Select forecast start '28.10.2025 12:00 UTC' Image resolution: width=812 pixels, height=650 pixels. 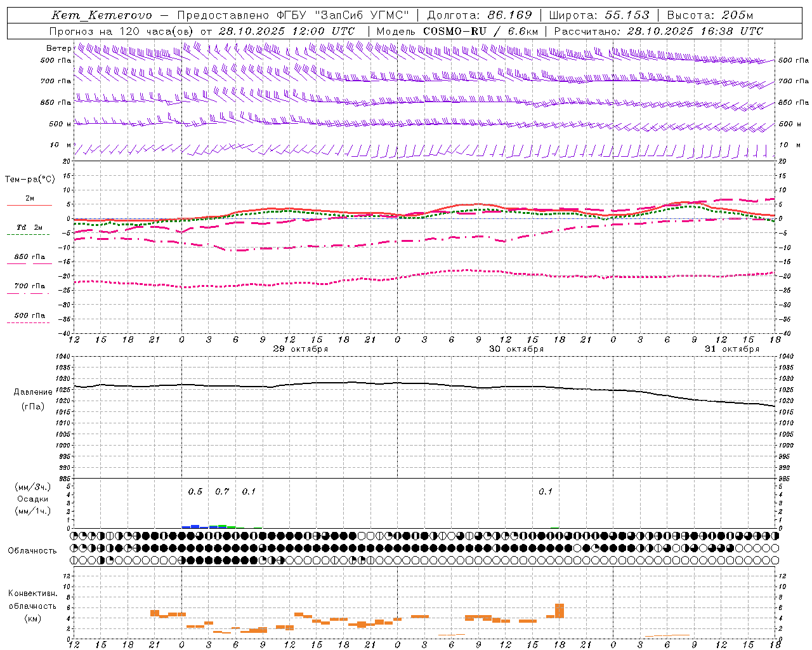(286, 31)
